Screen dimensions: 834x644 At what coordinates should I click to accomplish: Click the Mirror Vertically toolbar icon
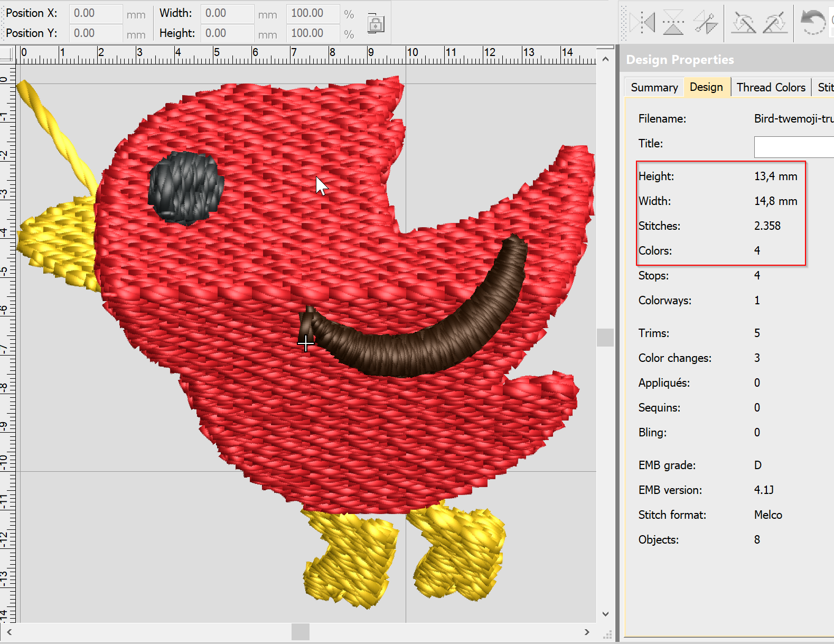673,23
